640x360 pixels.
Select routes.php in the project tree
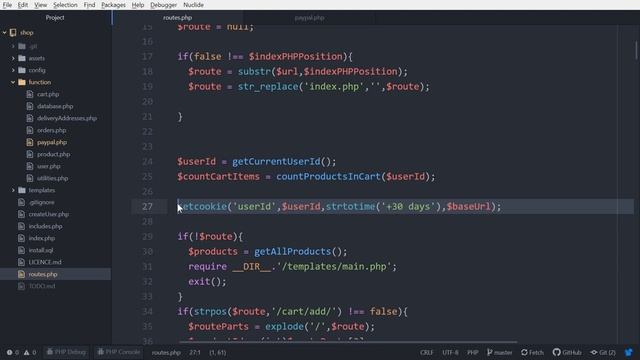[56, 274]
